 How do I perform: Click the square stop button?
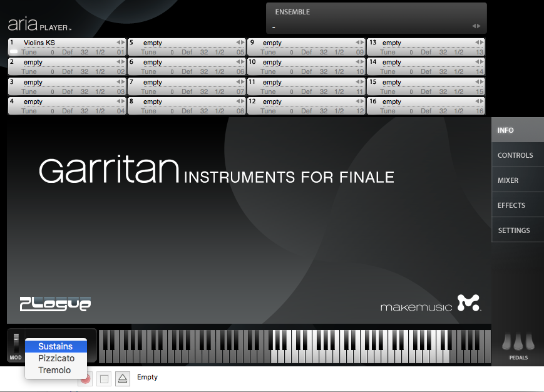tap(104, 378)
